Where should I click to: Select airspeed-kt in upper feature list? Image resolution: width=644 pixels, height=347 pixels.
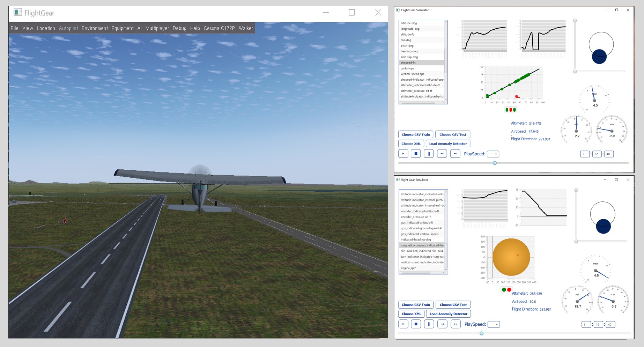click(422, 62)
